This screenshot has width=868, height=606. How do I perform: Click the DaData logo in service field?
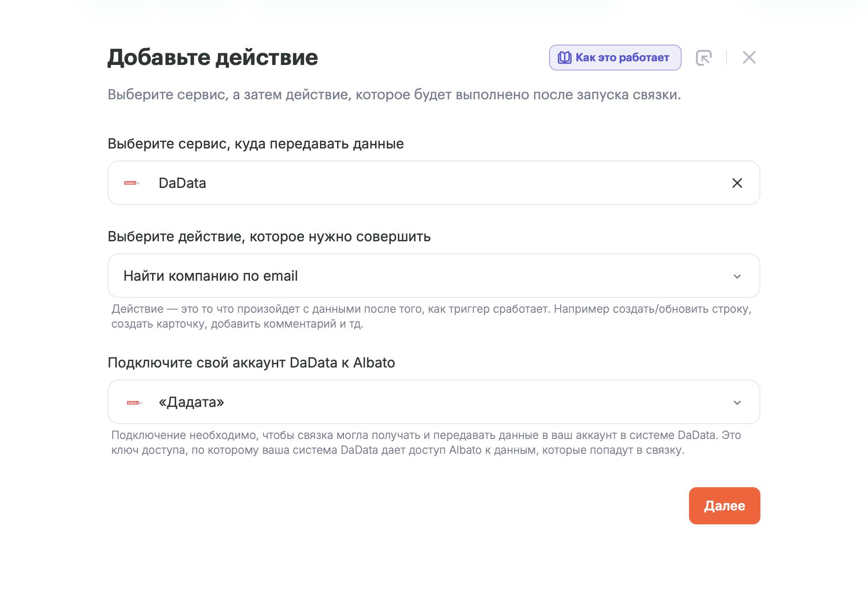[x=132, y=183]
